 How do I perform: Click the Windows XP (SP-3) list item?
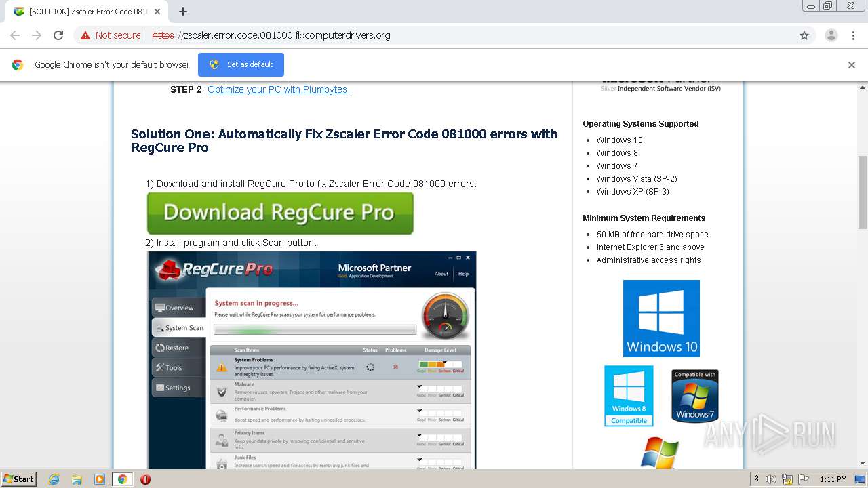[633, 192]
